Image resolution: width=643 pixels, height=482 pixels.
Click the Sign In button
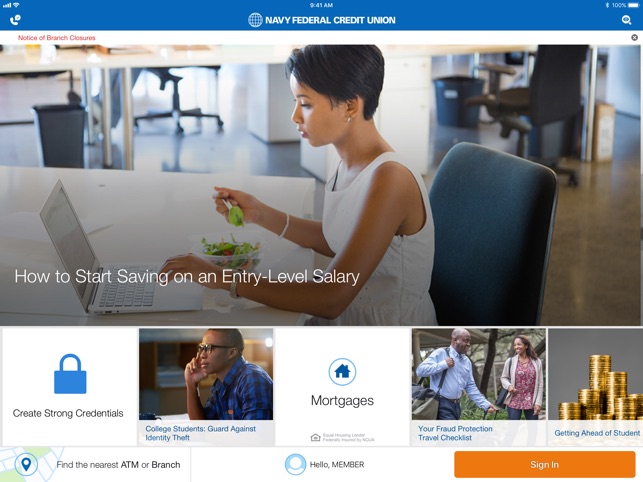(x=545, y=464)
